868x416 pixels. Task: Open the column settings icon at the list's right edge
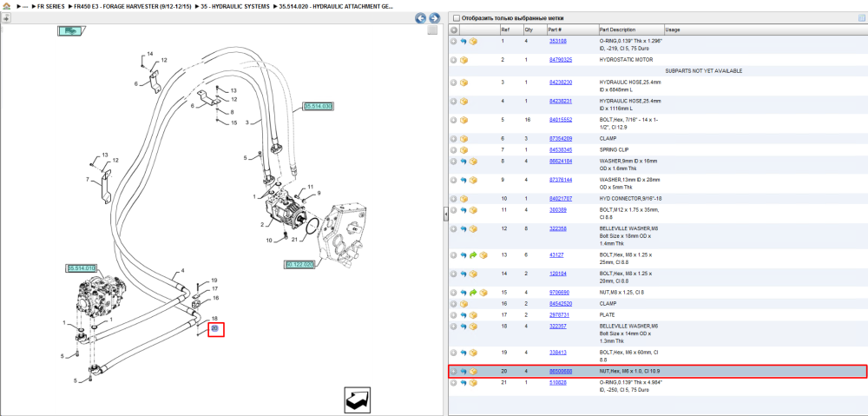click(x=861, y=18)
